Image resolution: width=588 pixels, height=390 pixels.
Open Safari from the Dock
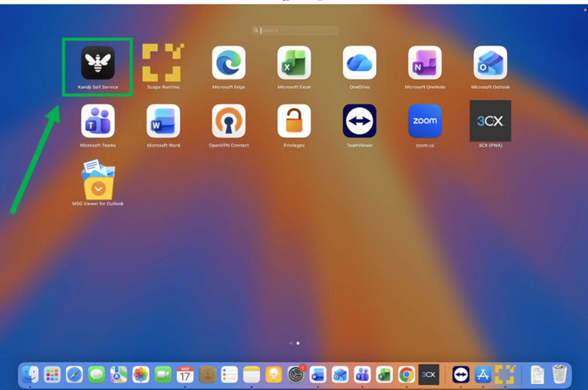74,375
